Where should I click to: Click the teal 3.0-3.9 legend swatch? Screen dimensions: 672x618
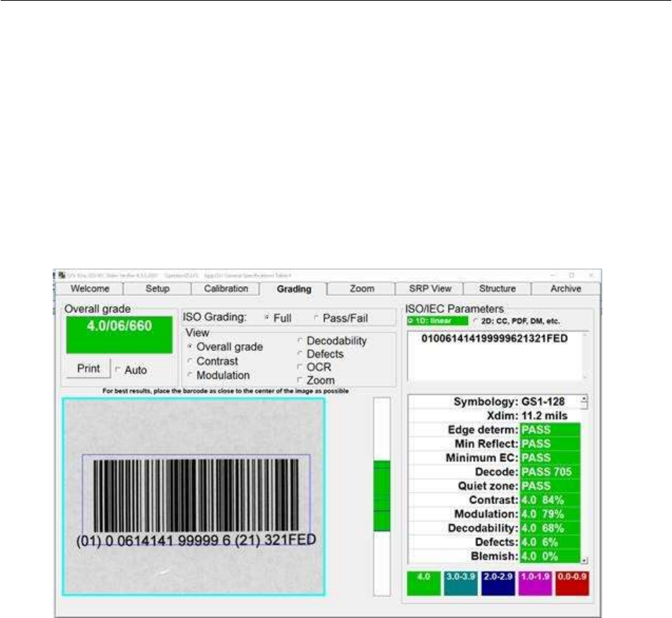(460, 584)
